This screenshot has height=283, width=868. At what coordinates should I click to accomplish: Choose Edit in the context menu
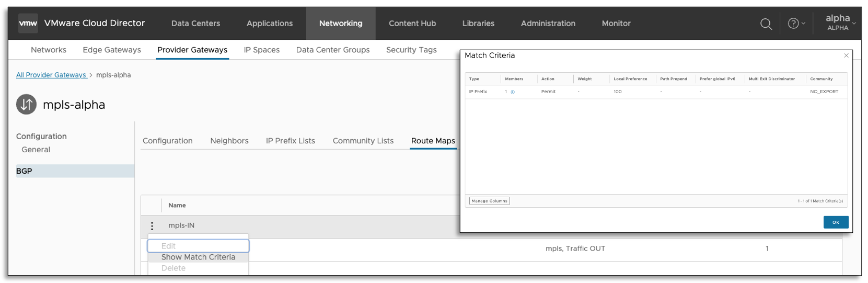(x=169, y=246)
